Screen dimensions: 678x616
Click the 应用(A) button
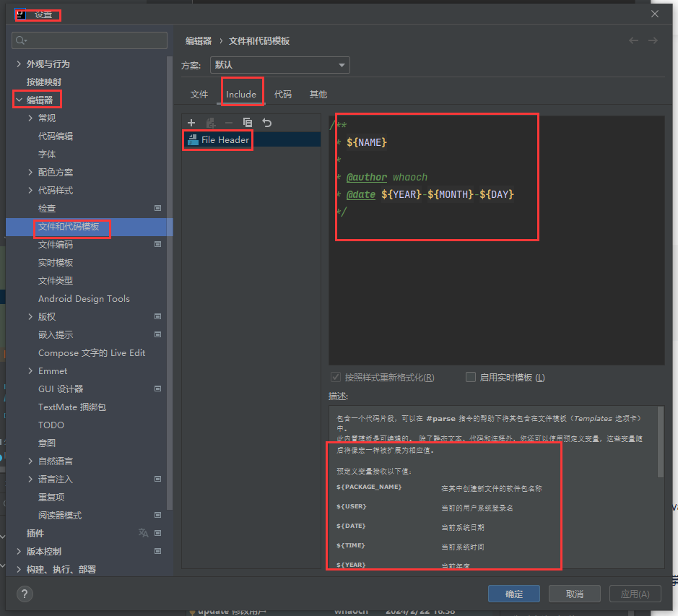click(635, 594)
